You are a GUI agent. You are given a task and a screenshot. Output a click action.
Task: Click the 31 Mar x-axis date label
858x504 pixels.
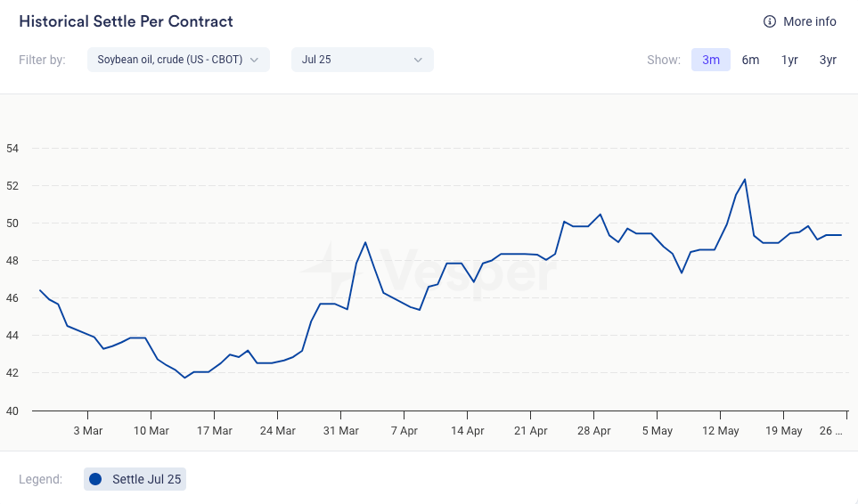coord(340,431)
